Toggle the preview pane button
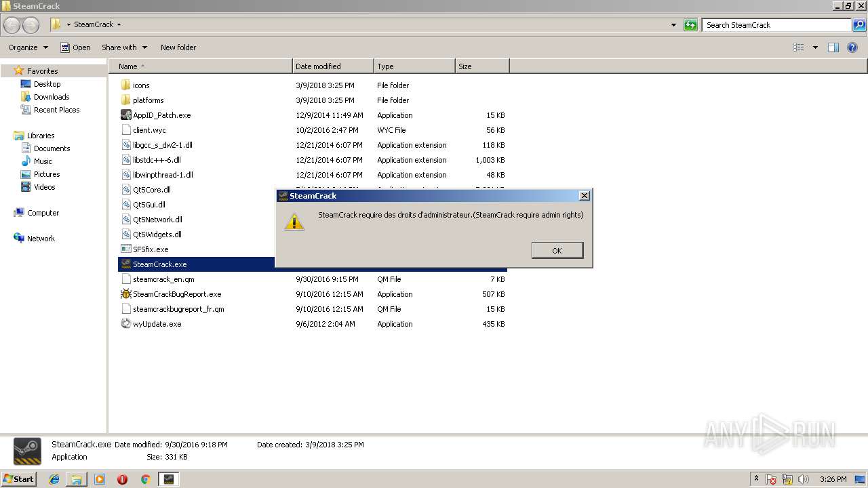This screenshot has height=488, width=868. pyautogui.click(x=833, y=47)
